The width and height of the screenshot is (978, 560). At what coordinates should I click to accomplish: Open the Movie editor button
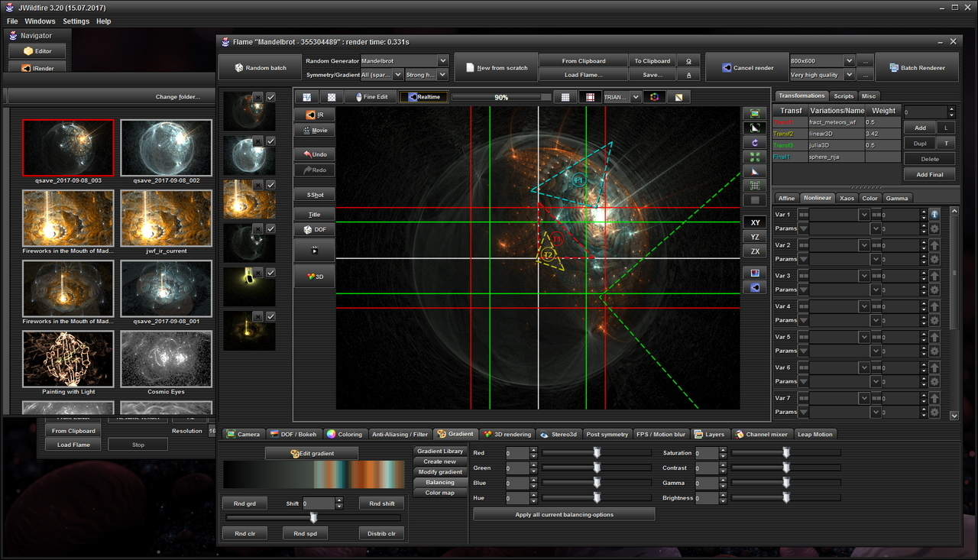[314, 131]
